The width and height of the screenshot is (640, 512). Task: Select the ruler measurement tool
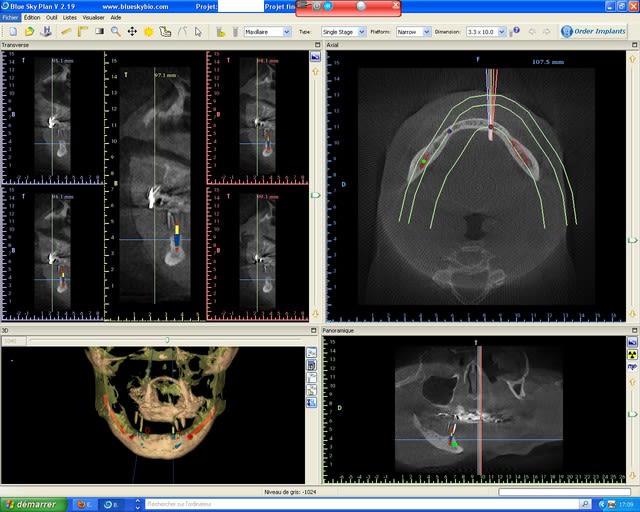pos(66,31)
